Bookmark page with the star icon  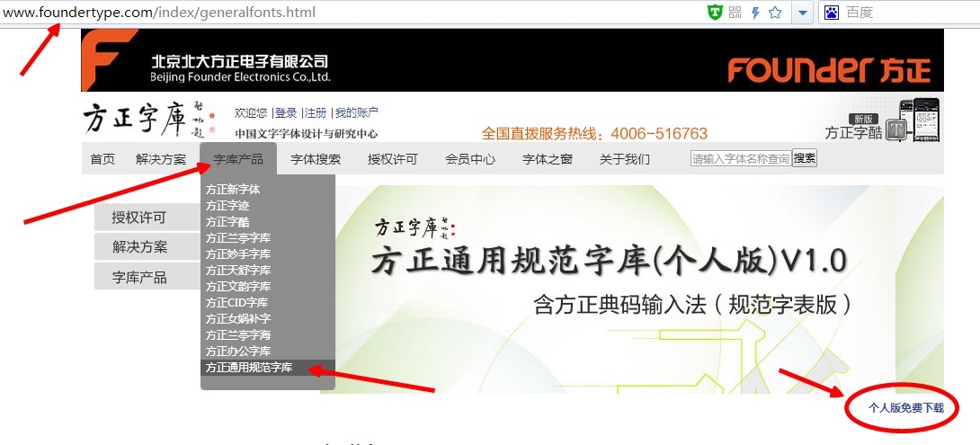click(x=775, y=12)
